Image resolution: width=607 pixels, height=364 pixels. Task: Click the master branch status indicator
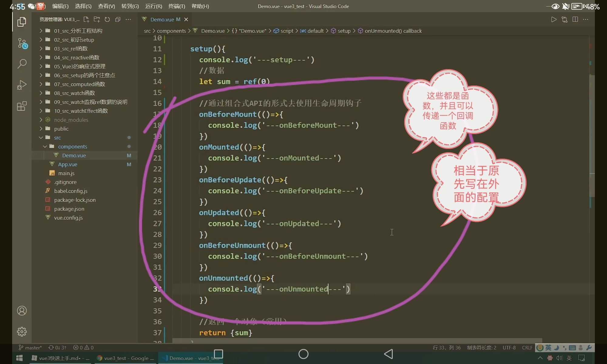[30, 348]
